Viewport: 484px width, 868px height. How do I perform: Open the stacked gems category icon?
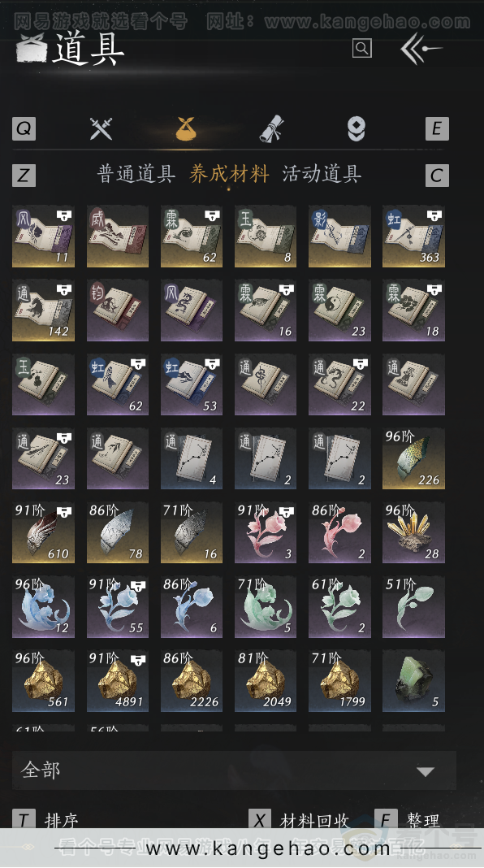357,129
